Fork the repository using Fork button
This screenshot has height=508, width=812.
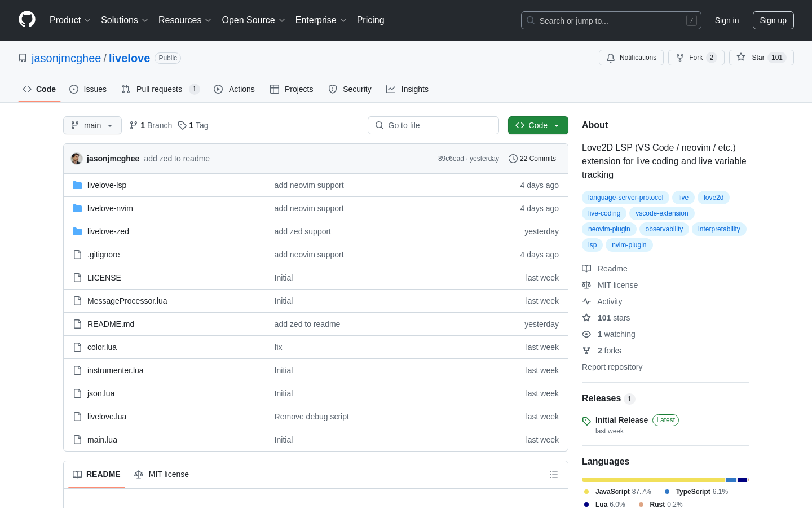point(696,58)
